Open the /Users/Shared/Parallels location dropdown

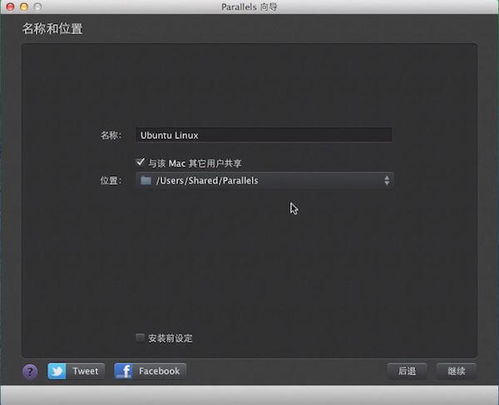264,180
